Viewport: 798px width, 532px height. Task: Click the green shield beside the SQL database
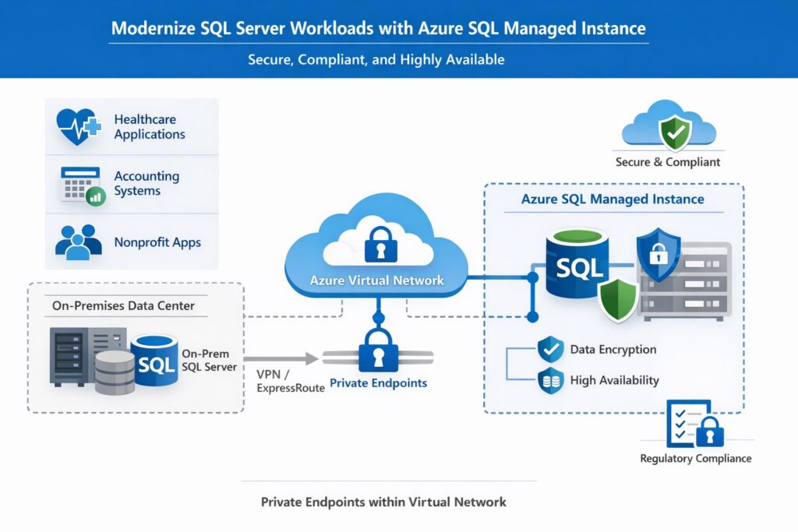[620, 300]
